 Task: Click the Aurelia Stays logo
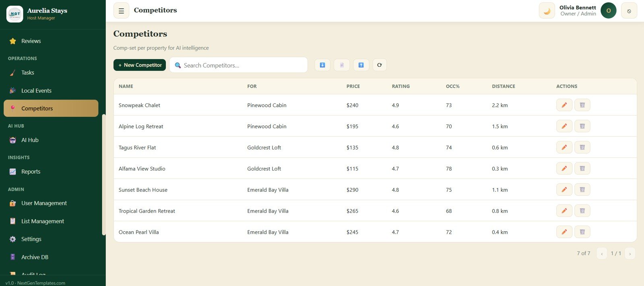tap(15, 14)
